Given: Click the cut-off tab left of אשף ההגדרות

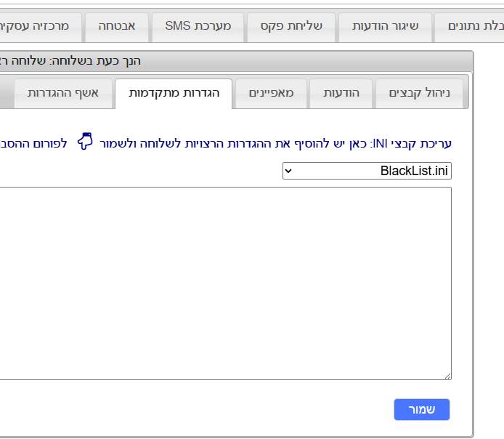Looking at the screenshot, I should tap(5, 93).
